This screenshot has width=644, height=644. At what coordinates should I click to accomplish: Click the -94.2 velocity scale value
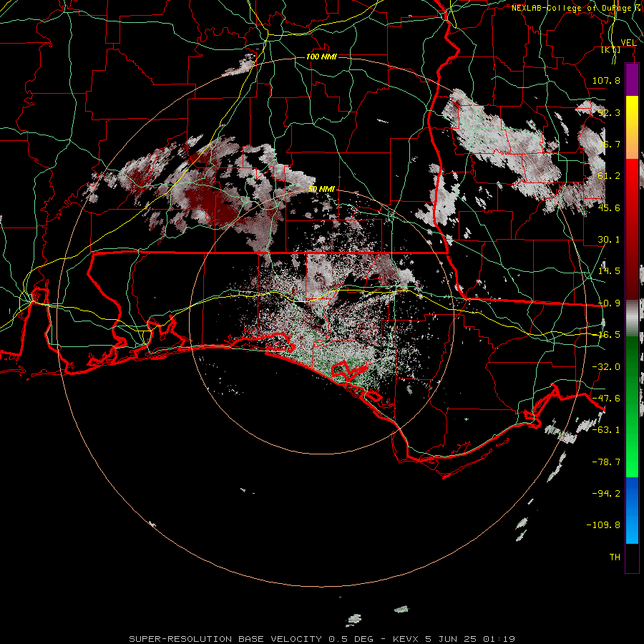(606, 493)
